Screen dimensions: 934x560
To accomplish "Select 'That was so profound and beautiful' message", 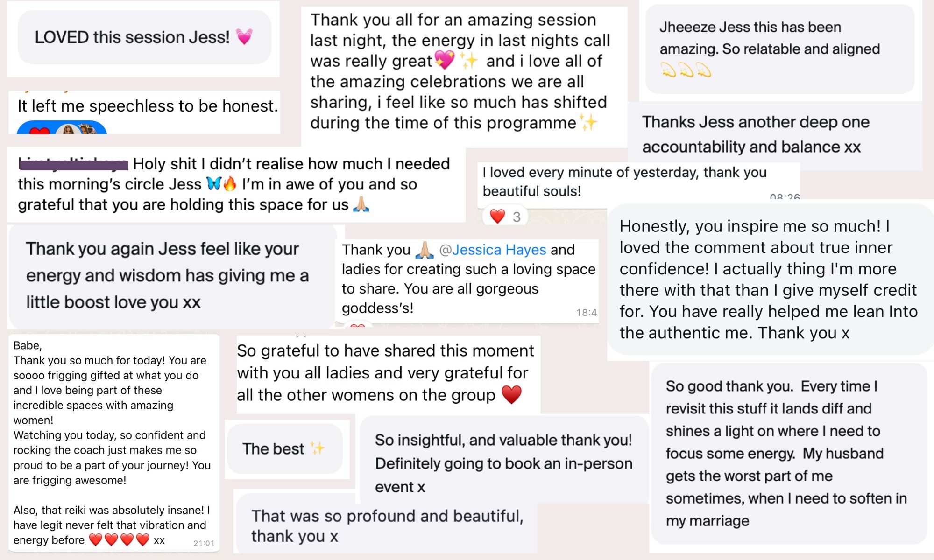I will [x=387, y=526].
